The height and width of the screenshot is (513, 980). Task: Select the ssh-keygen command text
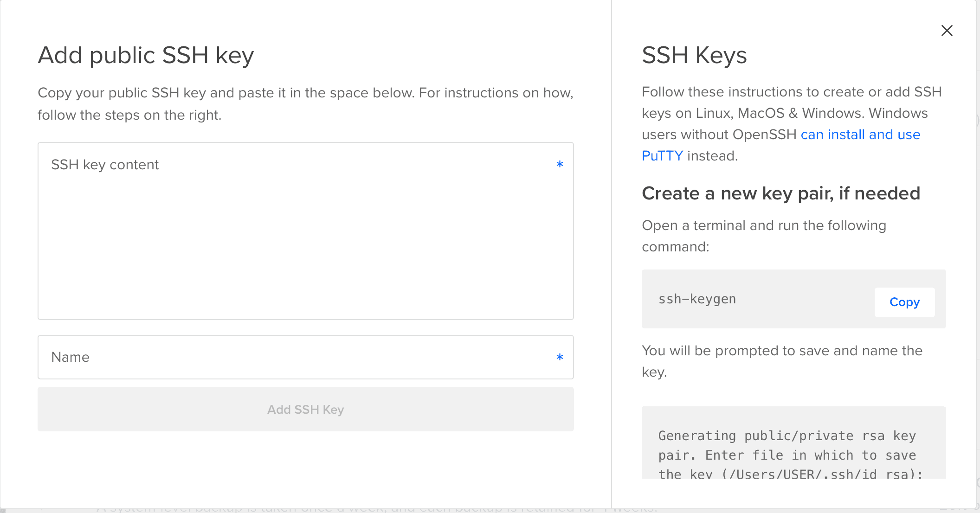click(x=697, y=299)
